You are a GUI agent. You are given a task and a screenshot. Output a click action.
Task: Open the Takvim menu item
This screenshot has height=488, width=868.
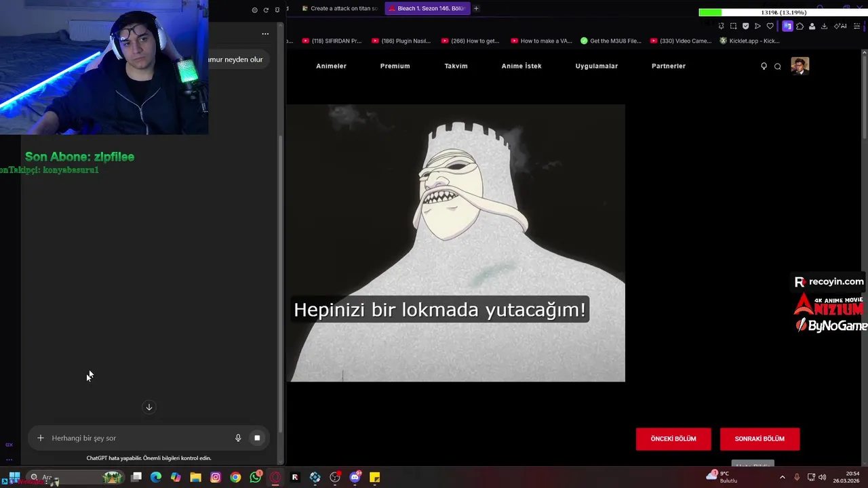[x=456, y=66]
